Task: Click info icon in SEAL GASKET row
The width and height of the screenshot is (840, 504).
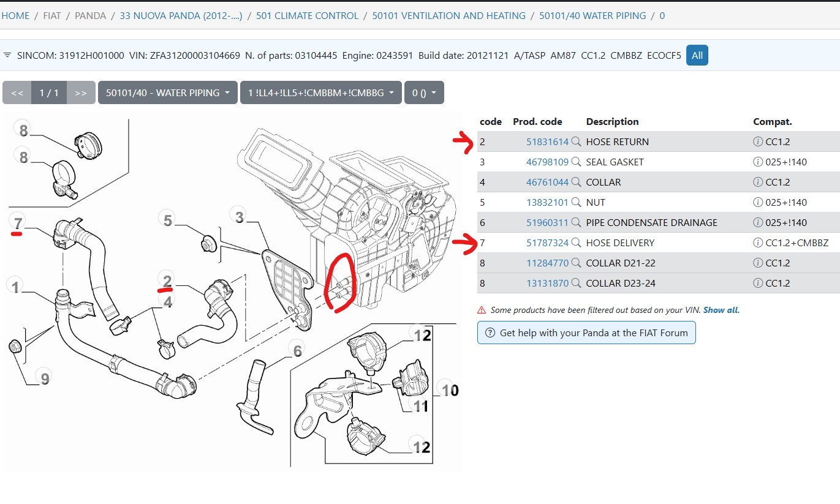Action: (759, 162)
